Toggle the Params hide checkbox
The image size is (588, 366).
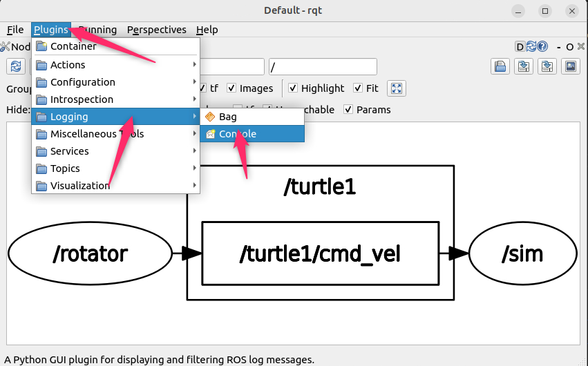[348, 110]
